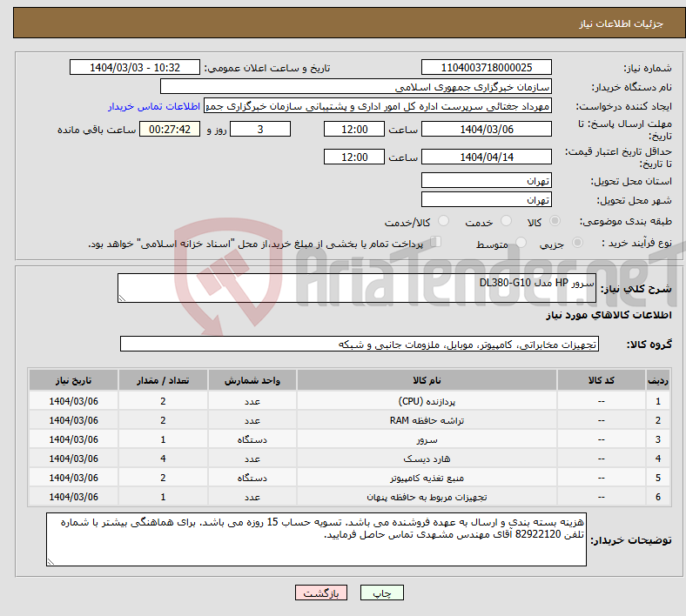Click the کد کالا column header
Screen dimensions: 686x616
pos(602,380)
